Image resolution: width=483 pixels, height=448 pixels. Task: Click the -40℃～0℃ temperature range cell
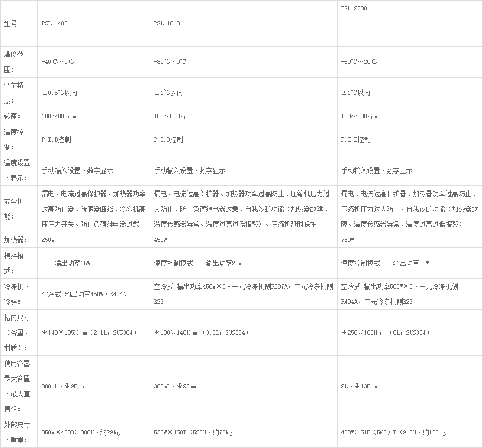(x=58, y=62)
